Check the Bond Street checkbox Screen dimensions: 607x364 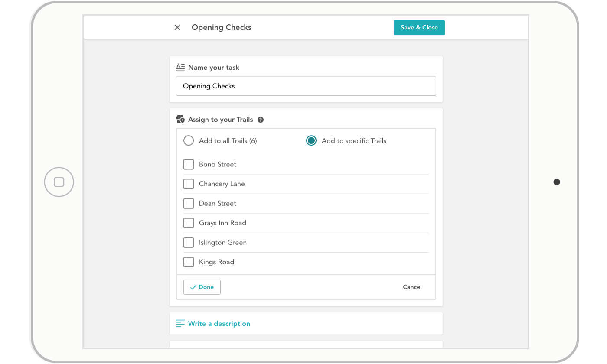(188, 164)
